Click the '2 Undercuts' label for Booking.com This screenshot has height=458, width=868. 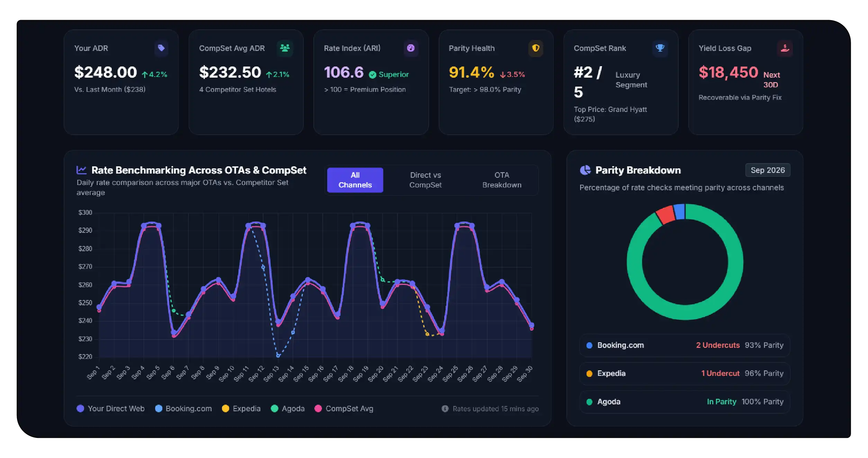[x=718, y=345]
